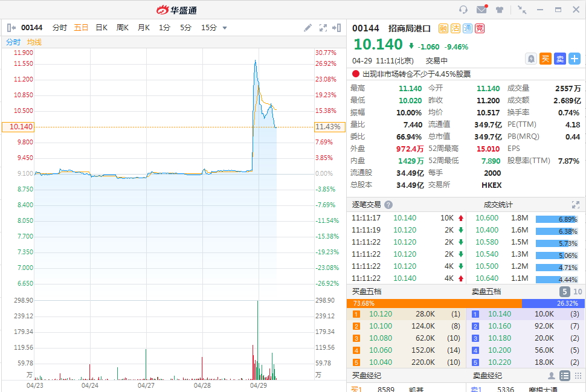Switch to 月K chart tab
586x392 pixels.
[144, 28]
